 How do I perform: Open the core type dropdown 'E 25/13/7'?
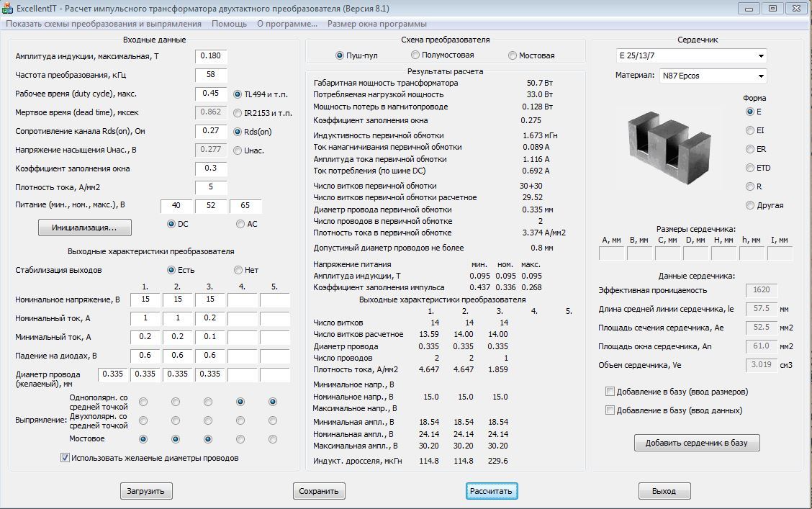point(691,55)
